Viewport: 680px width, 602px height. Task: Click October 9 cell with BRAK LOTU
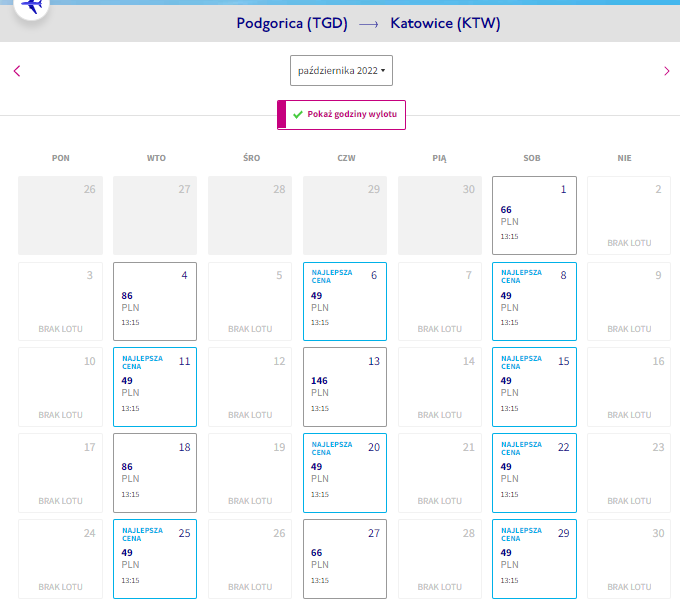coord(629,301)
